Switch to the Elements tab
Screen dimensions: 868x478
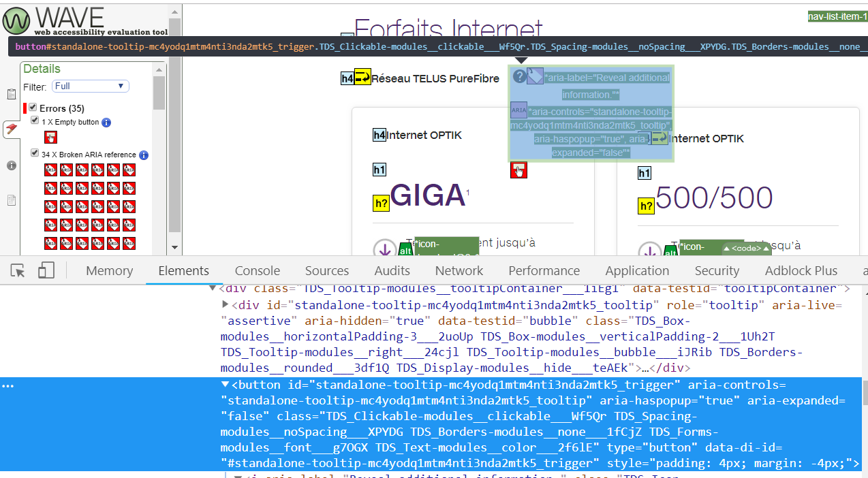183,271
